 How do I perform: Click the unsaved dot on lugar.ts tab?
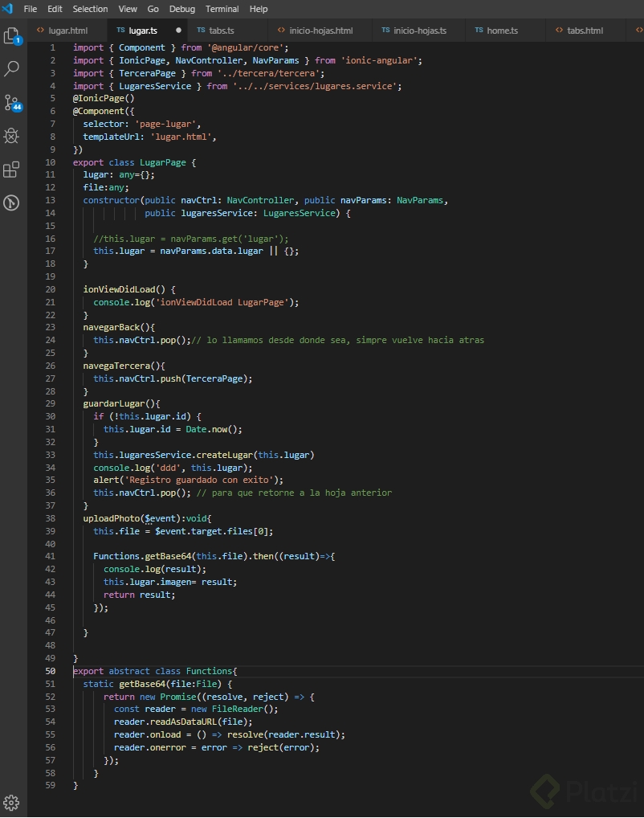pos(178,31)
